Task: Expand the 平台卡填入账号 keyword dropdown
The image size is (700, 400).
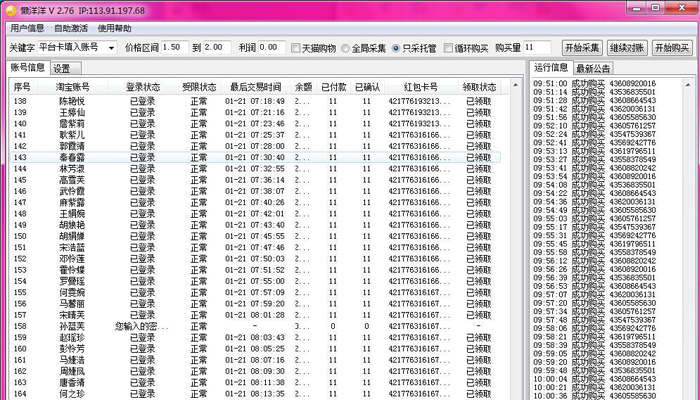Action: (111, 48)
